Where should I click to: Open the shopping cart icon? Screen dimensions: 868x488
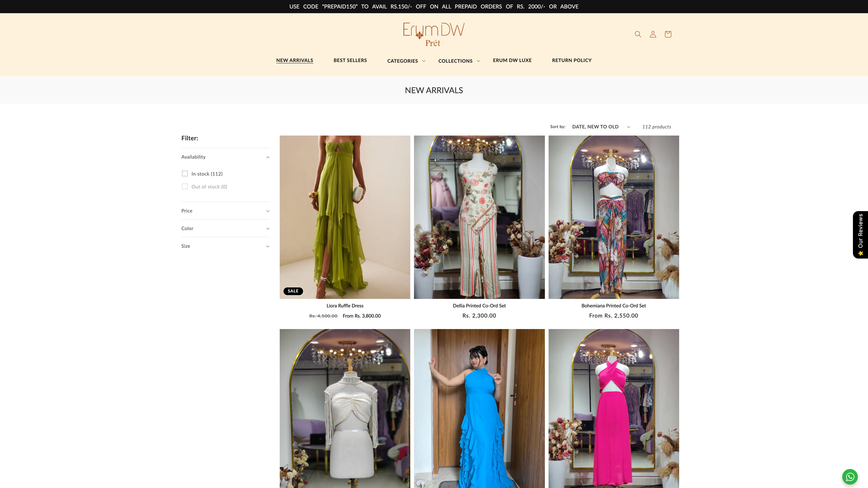tap(668, 34)
